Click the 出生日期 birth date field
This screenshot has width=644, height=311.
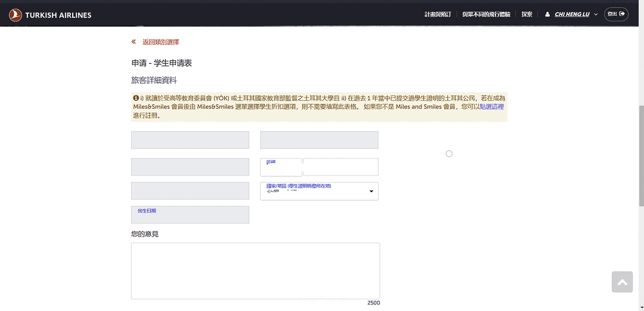190,215
